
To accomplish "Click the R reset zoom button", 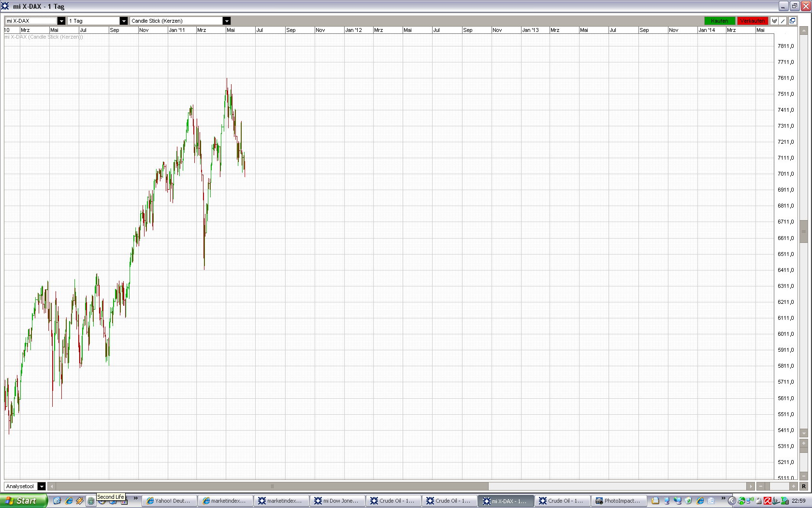I will pos(804,486).
